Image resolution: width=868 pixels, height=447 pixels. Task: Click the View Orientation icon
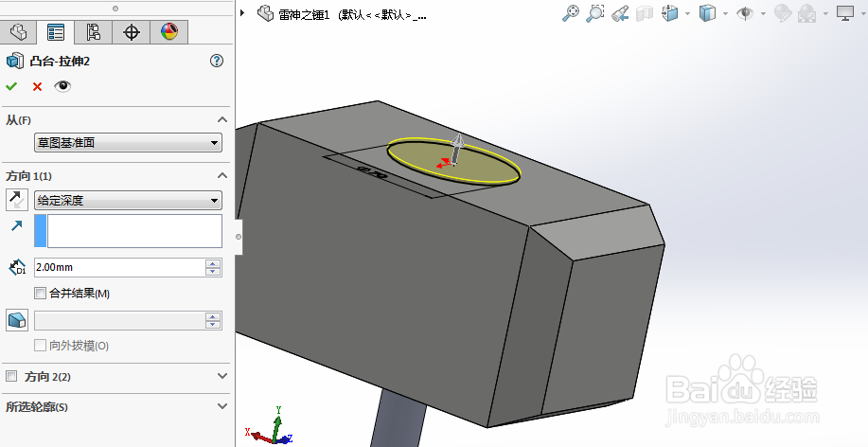tap(670, 13)
